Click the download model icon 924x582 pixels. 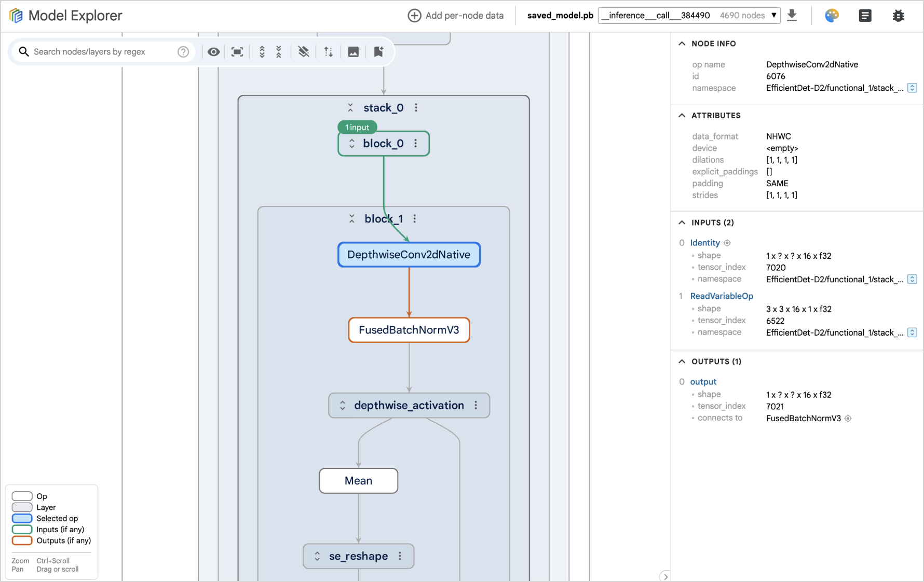(x=792, y=15)
